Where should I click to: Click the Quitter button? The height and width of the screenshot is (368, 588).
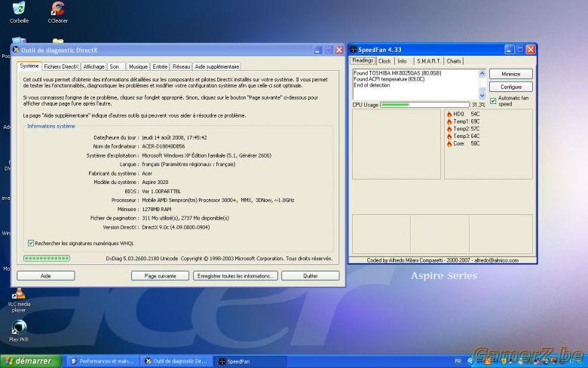[x=311, y=276]
